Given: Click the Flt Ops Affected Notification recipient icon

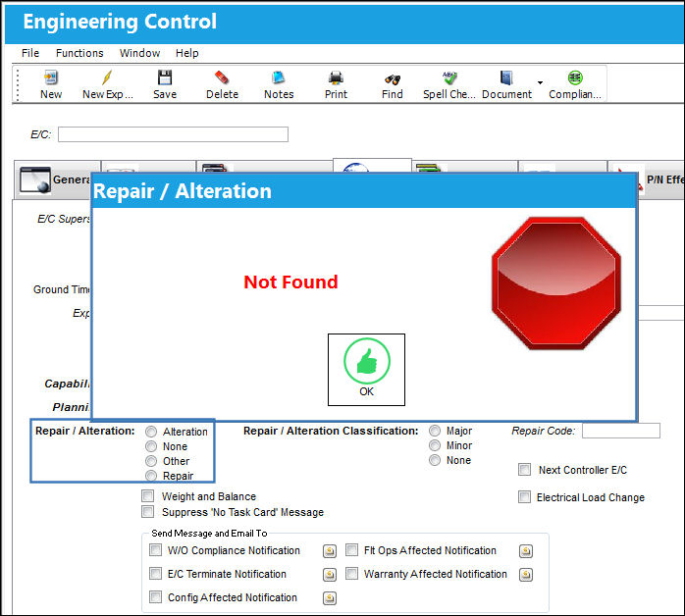Looking at the screenshot, I should click(526, 551).
